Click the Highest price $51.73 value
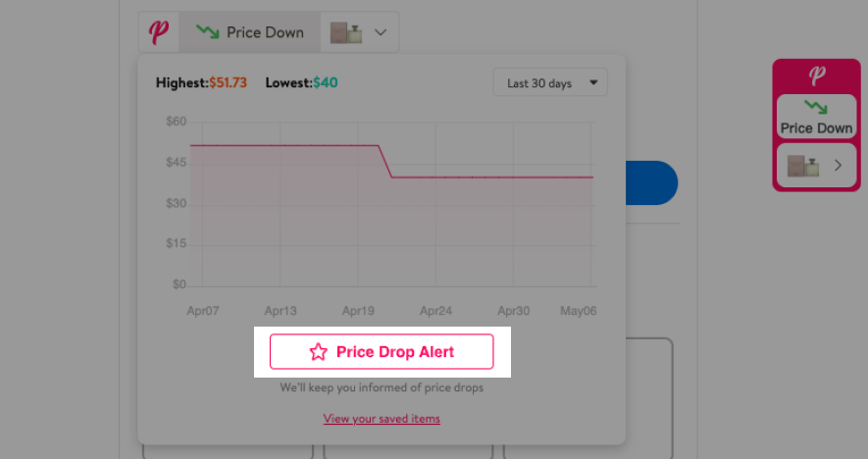Image resolution: width=868 pixels, height=459 pixels. 229,82
